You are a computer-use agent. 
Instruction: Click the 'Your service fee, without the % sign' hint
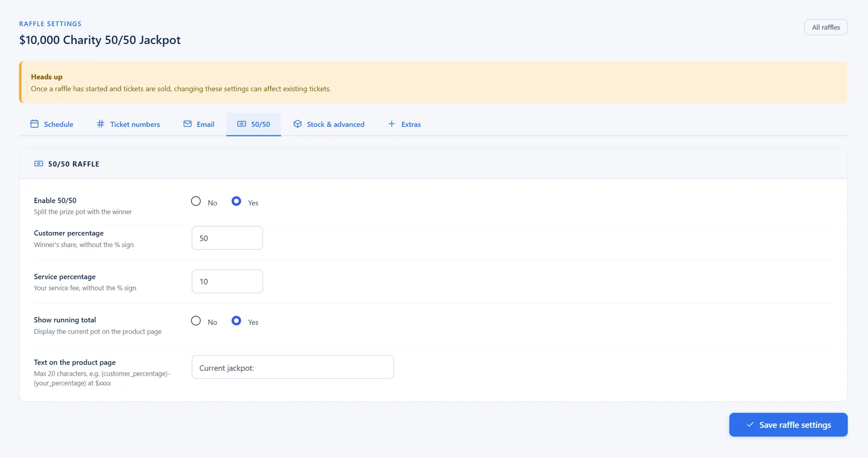point(85,288)
